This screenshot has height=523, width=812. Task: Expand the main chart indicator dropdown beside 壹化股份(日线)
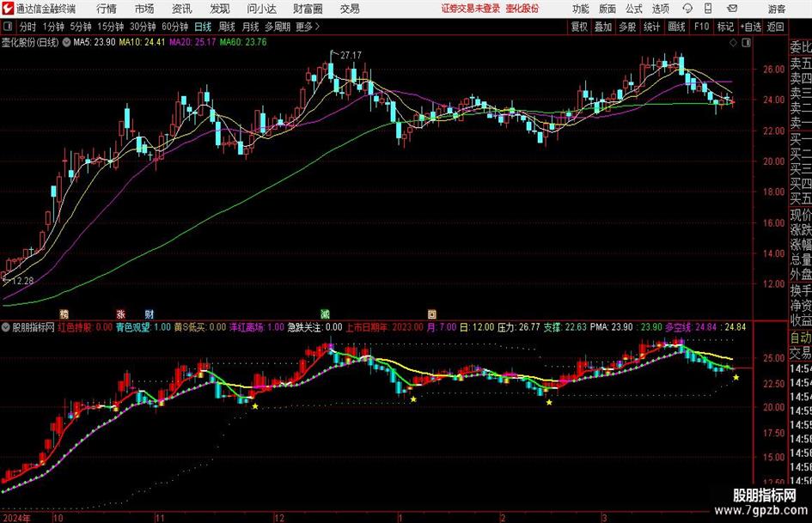coord(66,42)
